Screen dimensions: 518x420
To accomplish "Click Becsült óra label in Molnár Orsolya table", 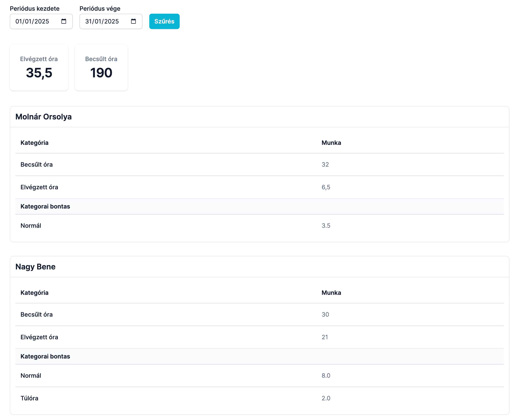I will point(37,164).
